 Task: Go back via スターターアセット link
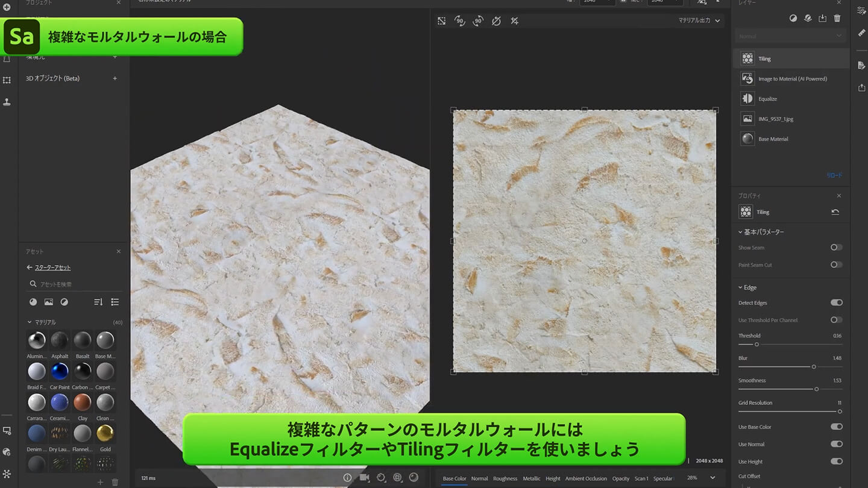(52, 267)
